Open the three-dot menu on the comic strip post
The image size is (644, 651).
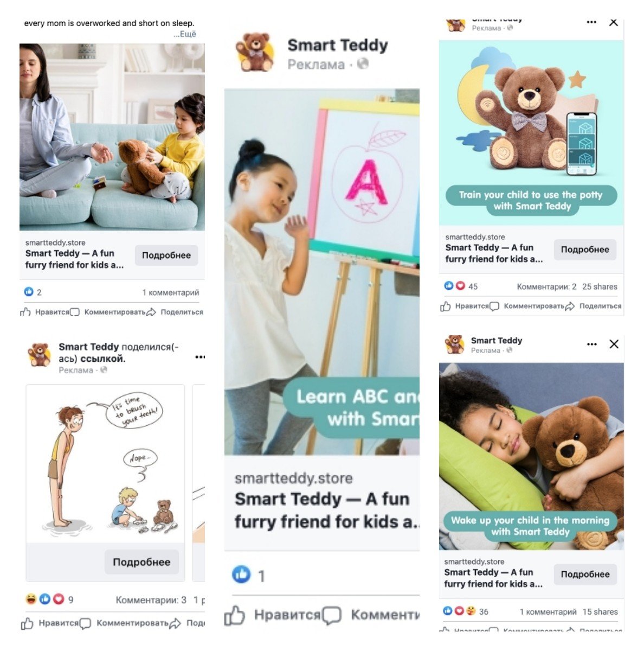200,357
